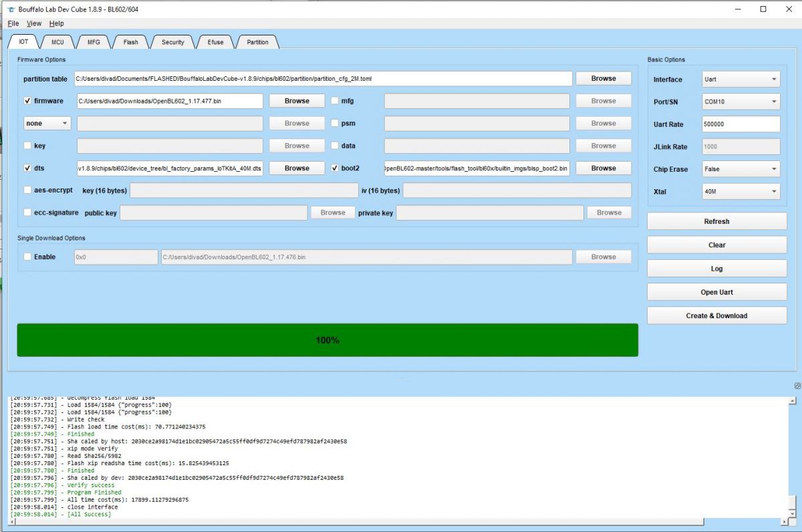Click the firmware path field
This screenshot has height=532, width=802.
[x=170, y=101]
